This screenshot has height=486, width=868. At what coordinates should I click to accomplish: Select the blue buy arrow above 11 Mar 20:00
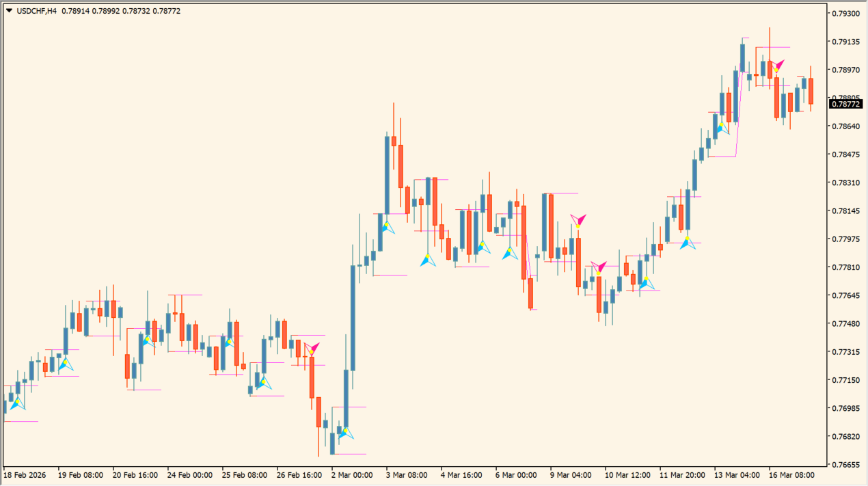(687, 242)
